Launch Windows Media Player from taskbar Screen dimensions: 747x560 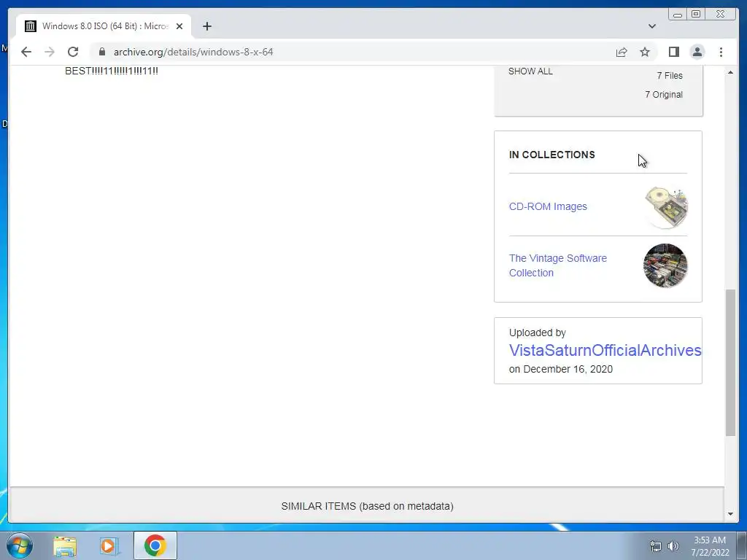pos(109,546)
